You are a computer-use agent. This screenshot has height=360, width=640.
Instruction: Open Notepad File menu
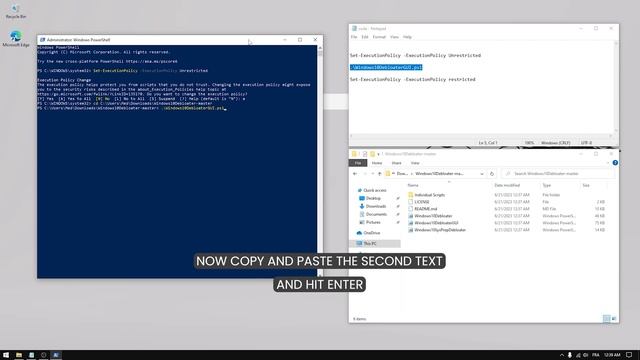pos(354,37)
